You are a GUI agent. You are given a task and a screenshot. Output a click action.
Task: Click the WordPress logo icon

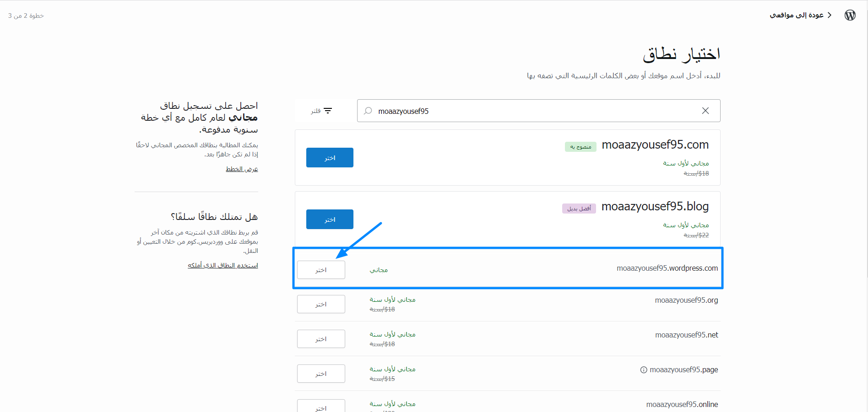[x=850, y=15]
